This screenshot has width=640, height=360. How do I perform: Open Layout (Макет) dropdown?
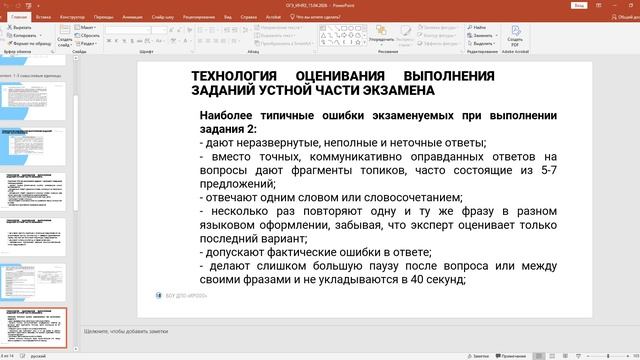pos(85,27)
